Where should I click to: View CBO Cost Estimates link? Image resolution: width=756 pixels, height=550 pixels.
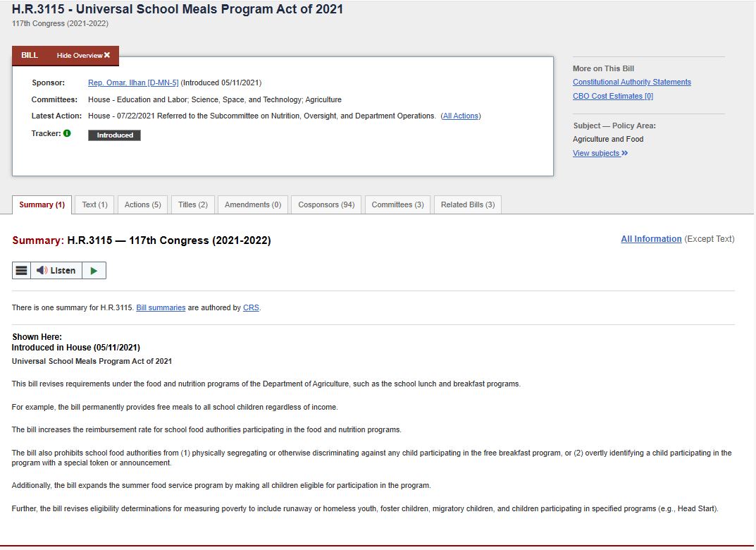click(612, 96)
